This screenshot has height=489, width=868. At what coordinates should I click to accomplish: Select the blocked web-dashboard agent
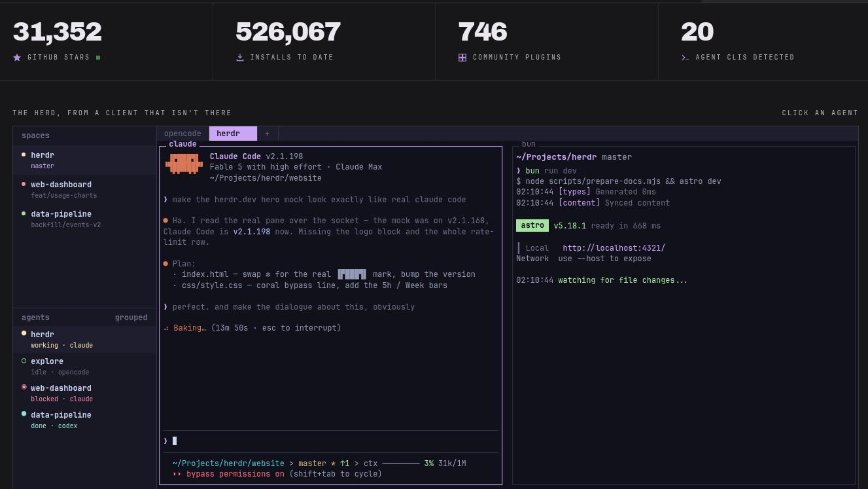tap(85, 393)
